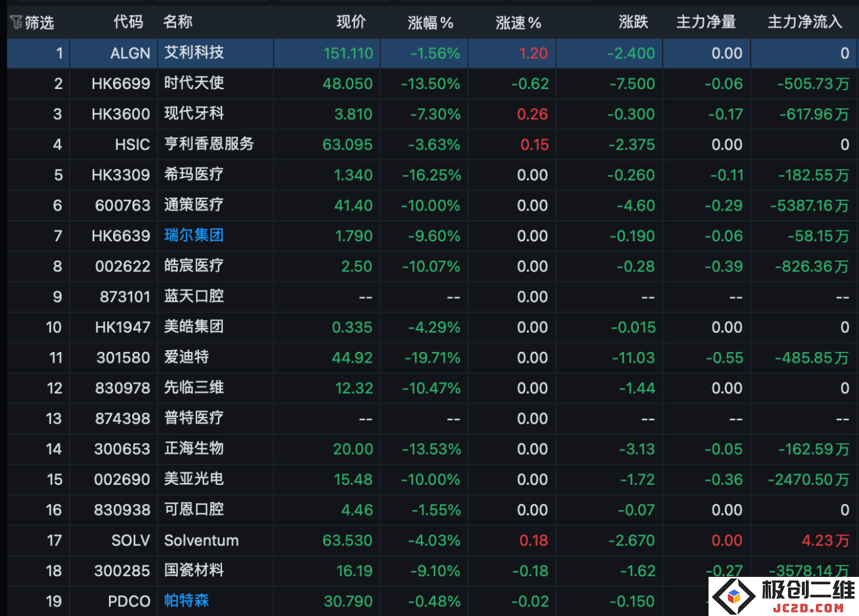859x616 pixels.
Task: Click the SOLV ticker code
Action: (x=131, y=541)
